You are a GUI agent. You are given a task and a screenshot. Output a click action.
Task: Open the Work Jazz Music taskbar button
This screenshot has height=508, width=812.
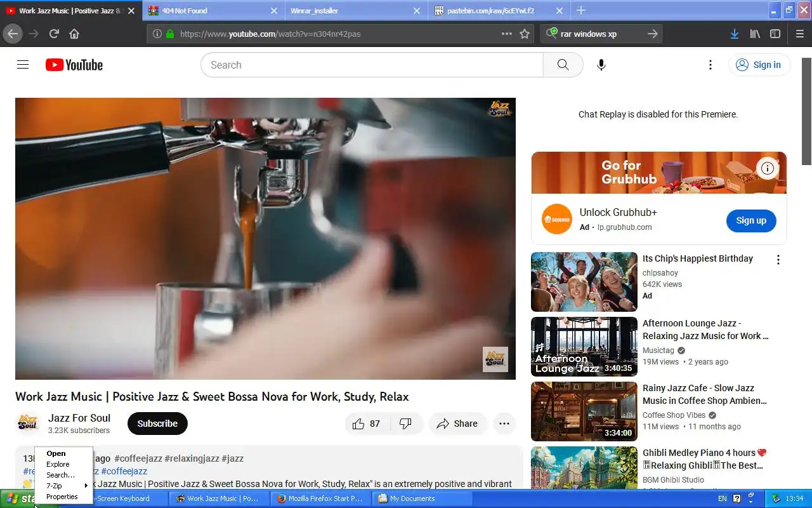tap(219, 498)
